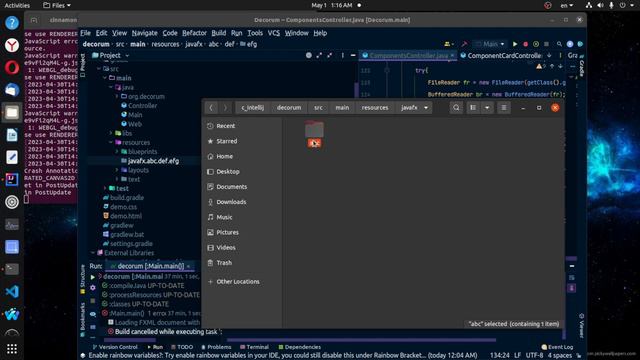Image resolution: width=640 pixels, height=360 pixels.
Task: Open the Navigate menu in IntelliJ
Action: pos(144,33)
